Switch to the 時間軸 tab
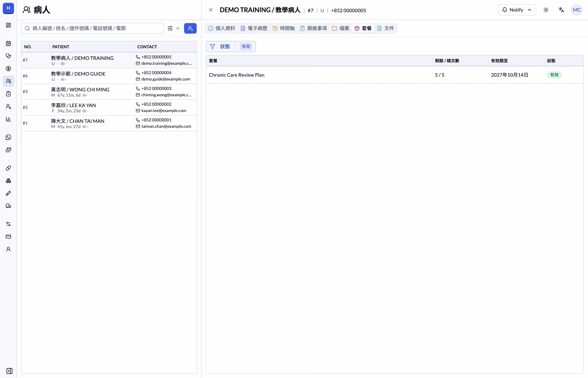The width and height of the screenshot is (588, 378). pyautogui.click(x=284, y=28)
